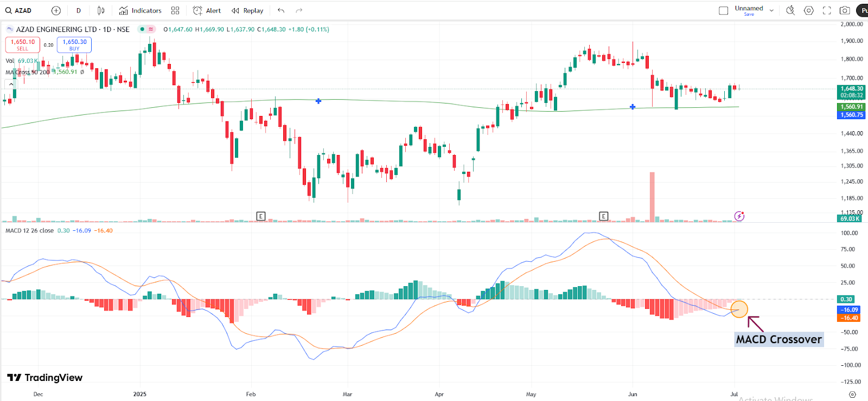Viewport: 868px width, 401px height.
Task: Open the candlestick chart type menu
Action: pyautogui.click(x=101, y=10)
